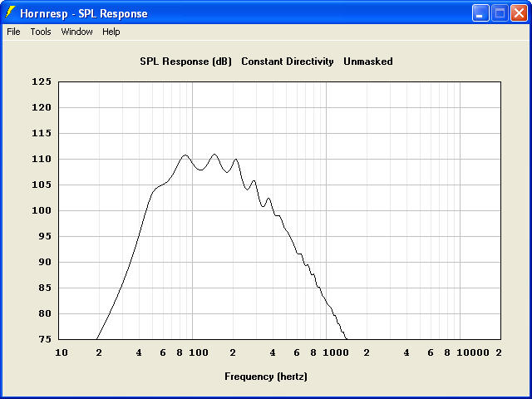
Task: Open the File menu
Action: (x=13, y=32)
